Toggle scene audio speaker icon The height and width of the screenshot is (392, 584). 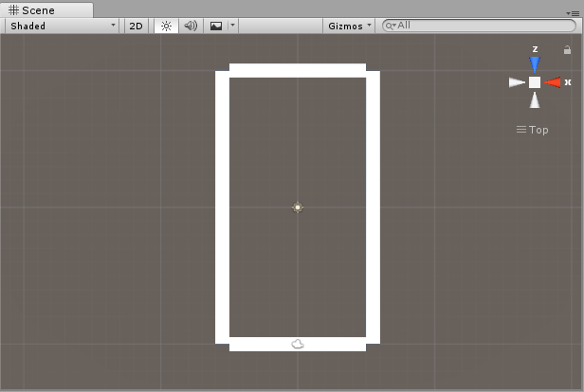coord(191,26)
